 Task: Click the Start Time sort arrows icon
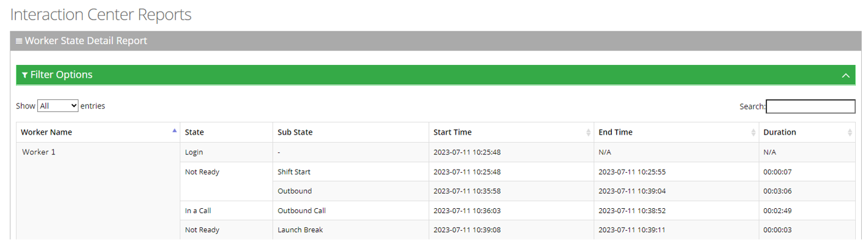tap(588, 132)
